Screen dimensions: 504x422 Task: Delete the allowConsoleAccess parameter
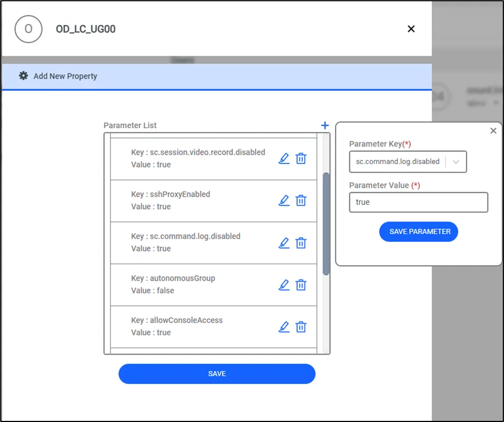301,327
